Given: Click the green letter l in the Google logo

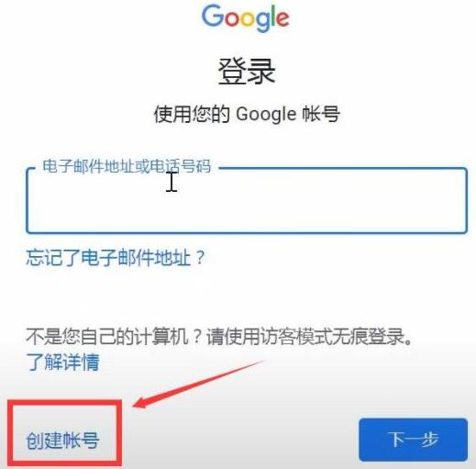Looking at the screenshot, I should [273, 16].
